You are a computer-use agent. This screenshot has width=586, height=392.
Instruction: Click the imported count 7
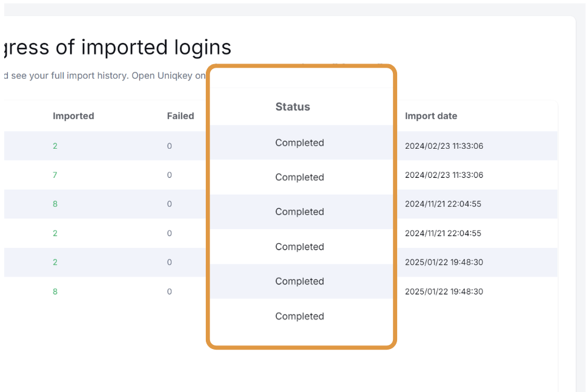click(55, 175)
